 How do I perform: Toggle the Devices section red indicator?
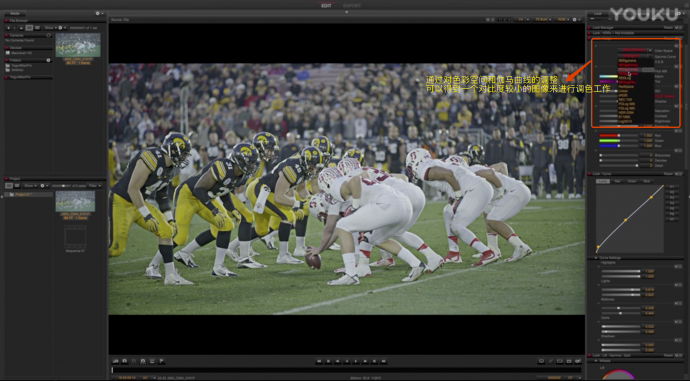6,48
